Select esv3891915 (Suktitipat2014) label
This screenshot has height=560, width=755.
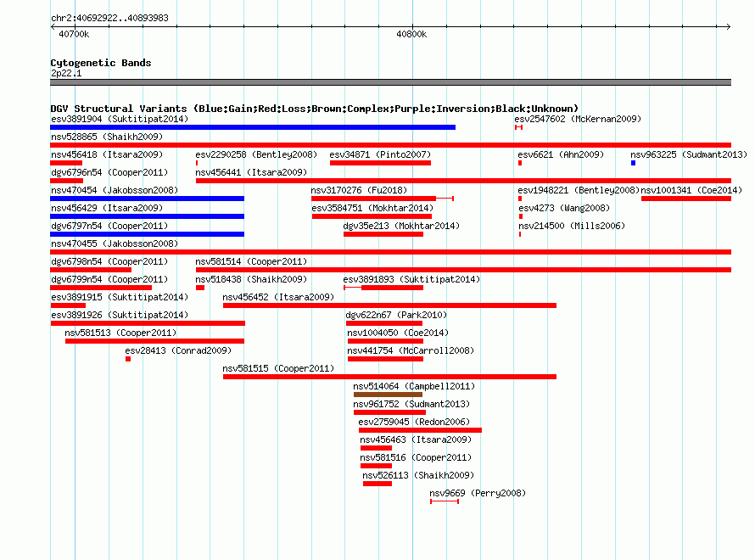point(120,297)
